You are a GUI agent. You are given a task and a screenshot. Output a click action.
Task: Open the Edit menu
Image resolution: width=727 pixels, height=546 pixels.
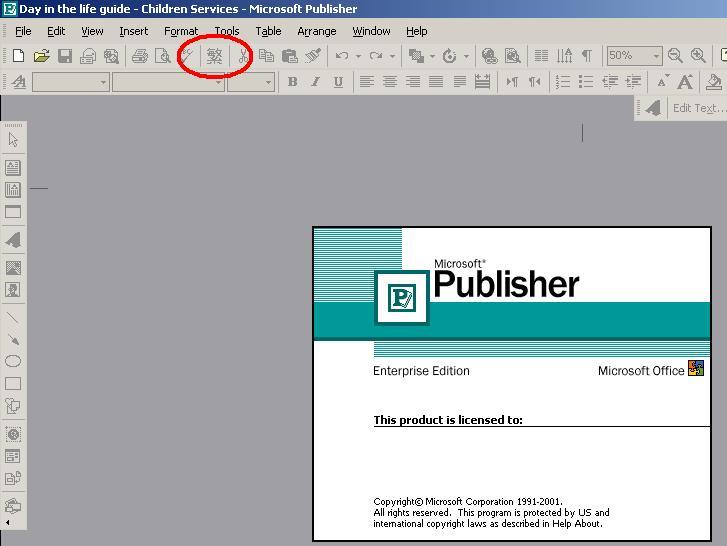coord(56,31)
